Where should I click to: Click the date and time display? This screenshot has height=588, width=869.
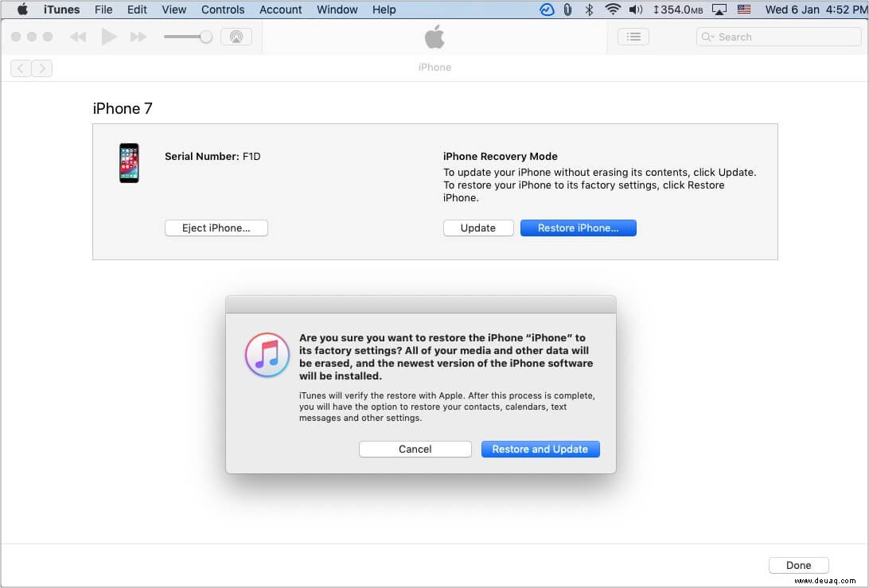click(816, 10)
